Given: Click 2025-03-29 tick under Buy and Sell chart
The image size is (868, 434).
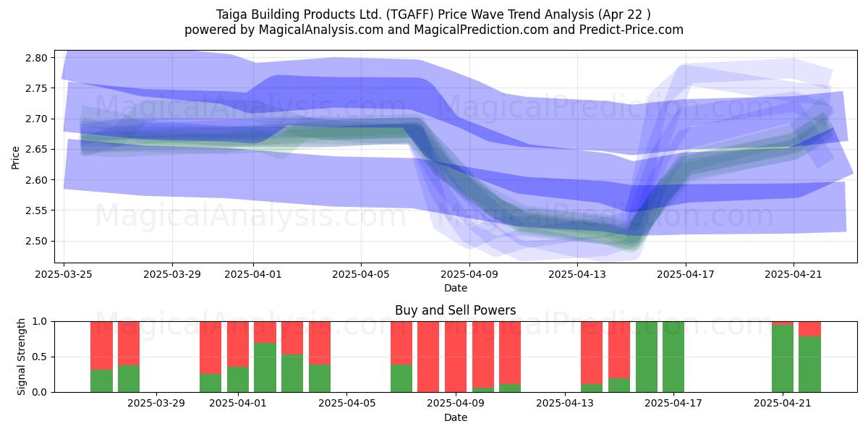Looking at the screenshot, I should [x=156, y=404].
